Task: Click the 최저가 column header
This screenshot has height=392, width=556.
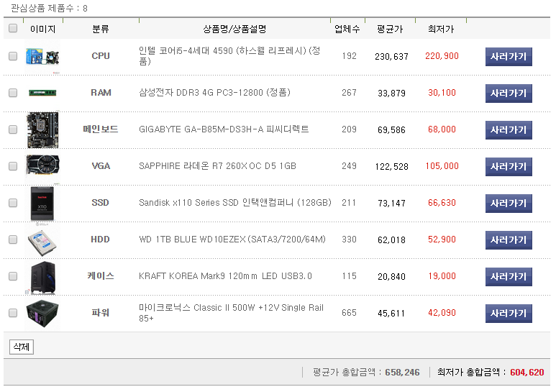Action: (441, 29)
